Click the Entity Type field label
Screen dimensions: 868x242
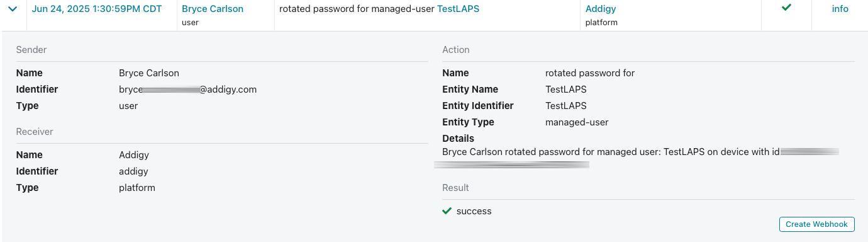[x=469, y=122]
